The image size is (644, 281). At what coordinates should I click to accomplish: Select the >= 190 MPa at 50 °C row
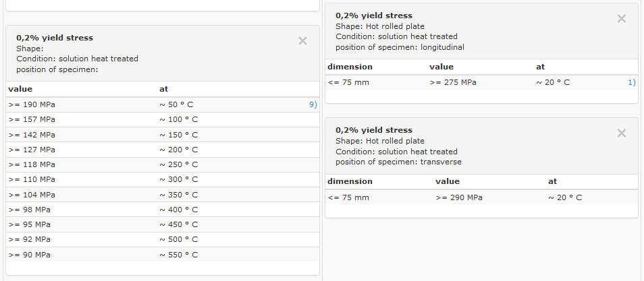(x=163, y=104)
